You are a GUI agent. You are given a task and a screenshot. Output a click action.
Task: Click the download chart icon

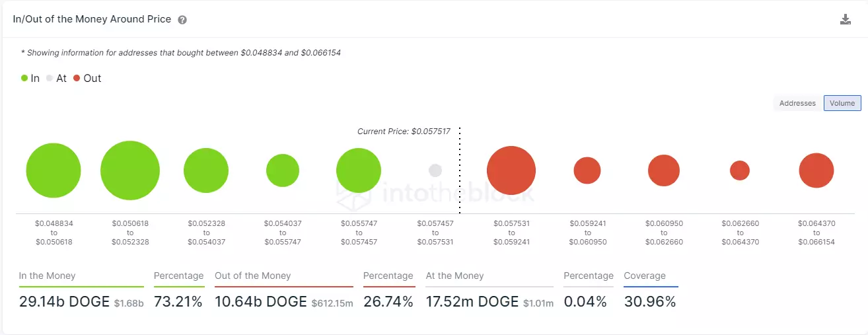845,19
